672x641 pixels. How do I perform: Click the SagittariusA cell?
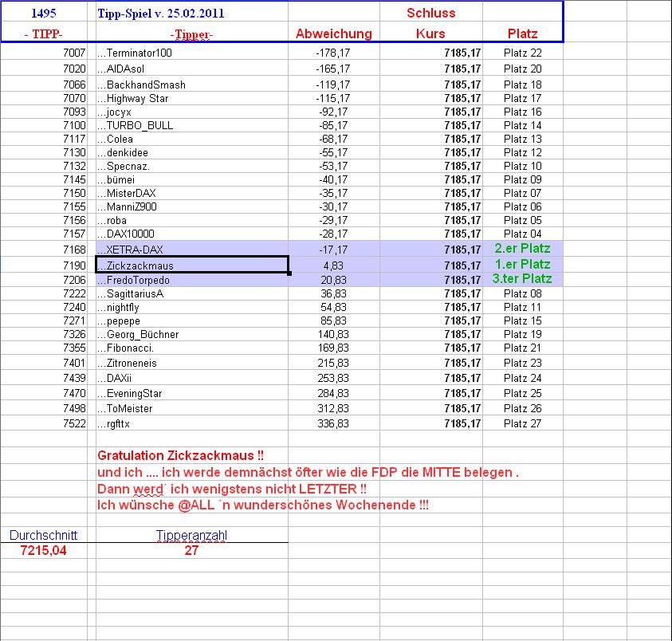coord(191,293)
